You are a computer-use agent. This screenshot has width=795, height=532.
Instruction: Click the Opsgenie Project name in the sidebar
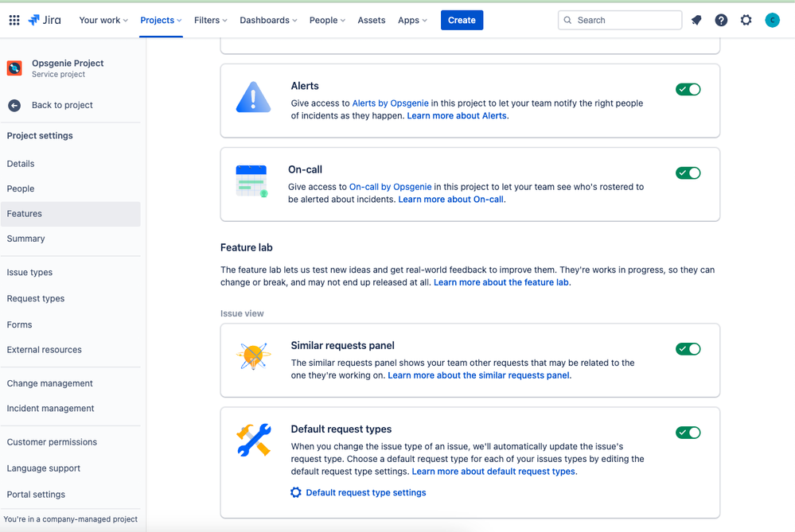[x=68, y=64]
